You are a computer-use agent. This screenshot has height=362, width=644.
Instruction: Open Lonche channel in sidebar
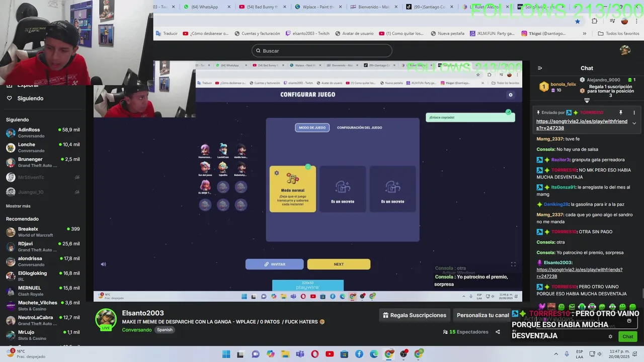tap(43, 147)
